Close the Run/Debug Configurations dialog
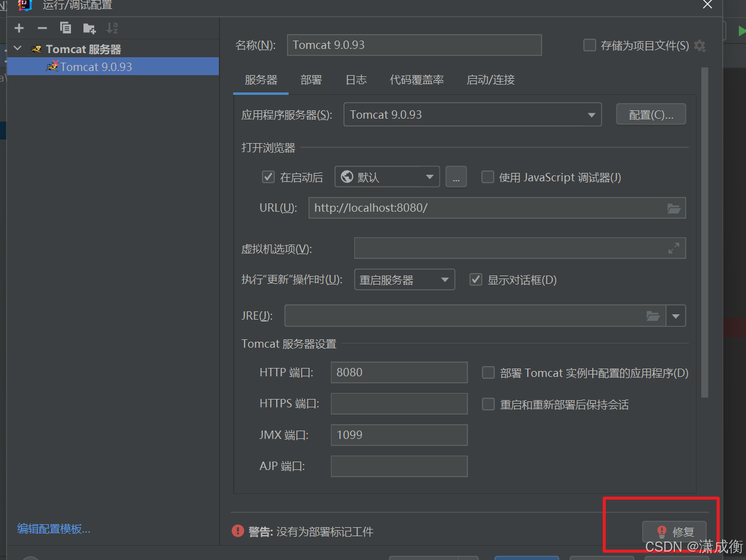The width and height of the screenshot is (746, 560). (707, 5)
